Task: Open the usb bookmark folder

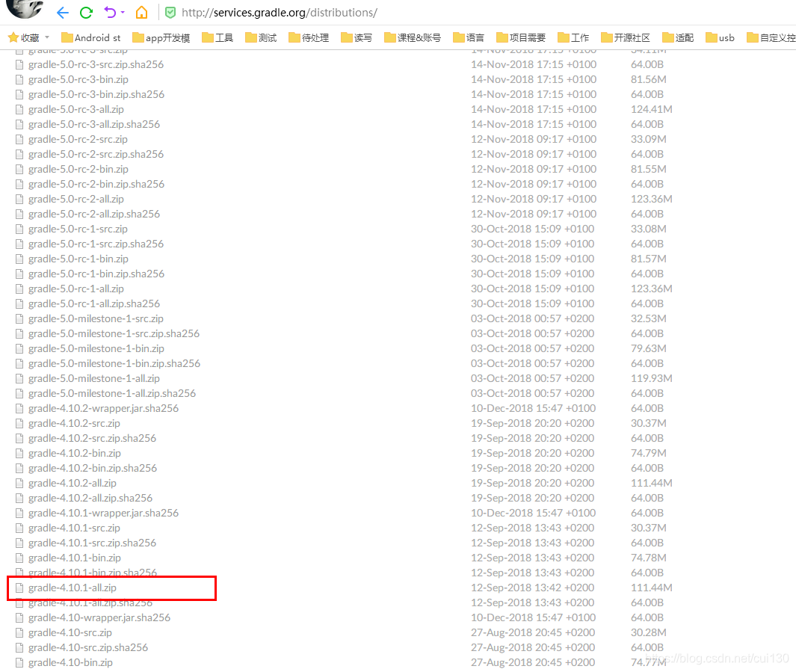Action: (x=720, y=37)
